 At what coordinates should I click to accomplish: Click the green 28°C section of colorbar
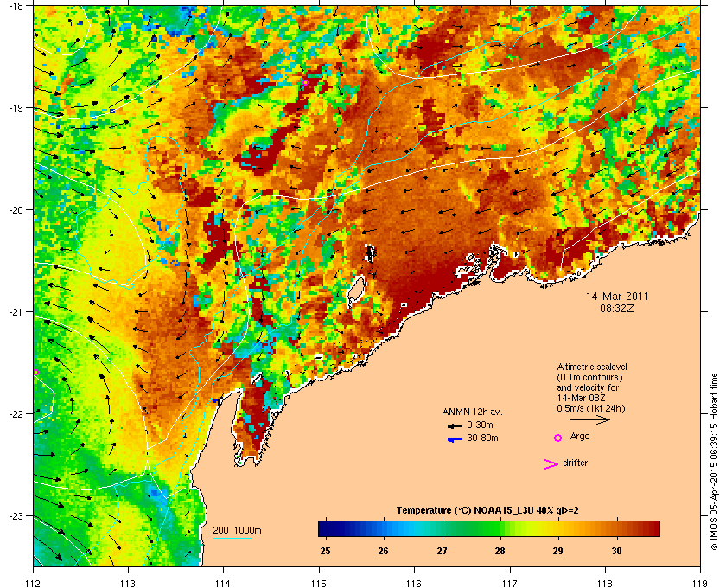(x=500, y=528)
